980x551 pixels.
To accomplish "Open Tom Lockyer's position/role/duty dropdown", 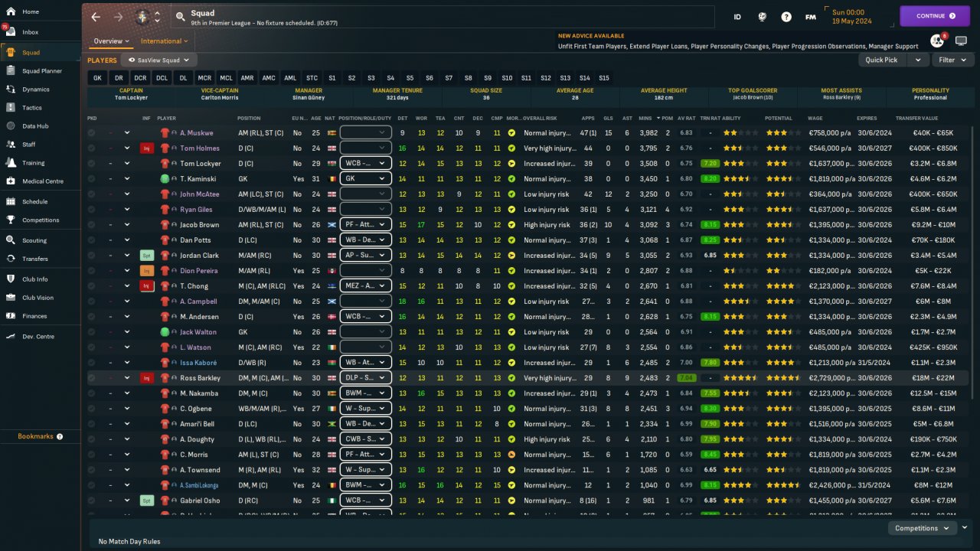I will click(365, 164).
